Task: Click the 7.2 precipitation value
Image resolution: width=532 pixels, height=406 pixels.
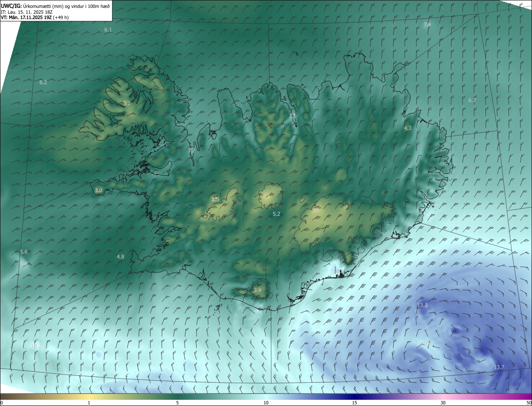Action: point(192,151)
